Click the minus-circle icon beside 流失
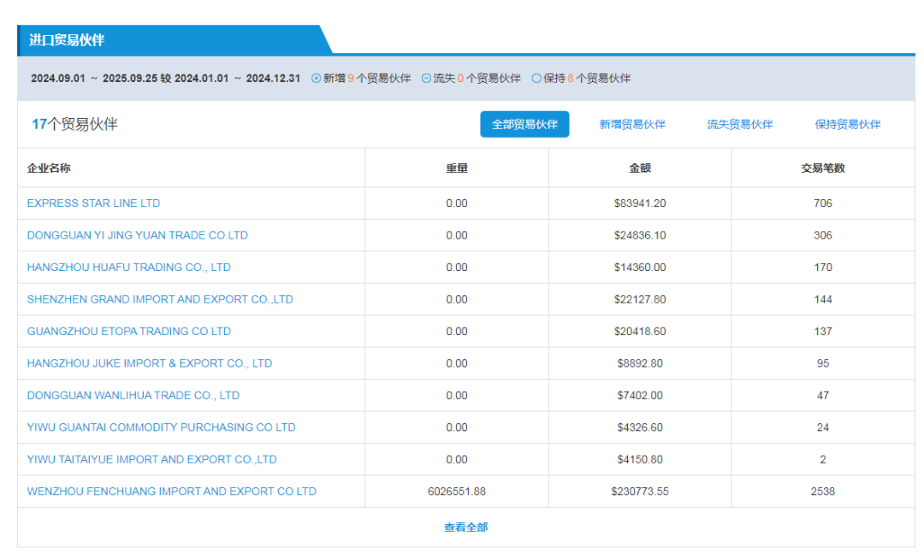This screenshot has width=924, height=560. click(427, 79)
